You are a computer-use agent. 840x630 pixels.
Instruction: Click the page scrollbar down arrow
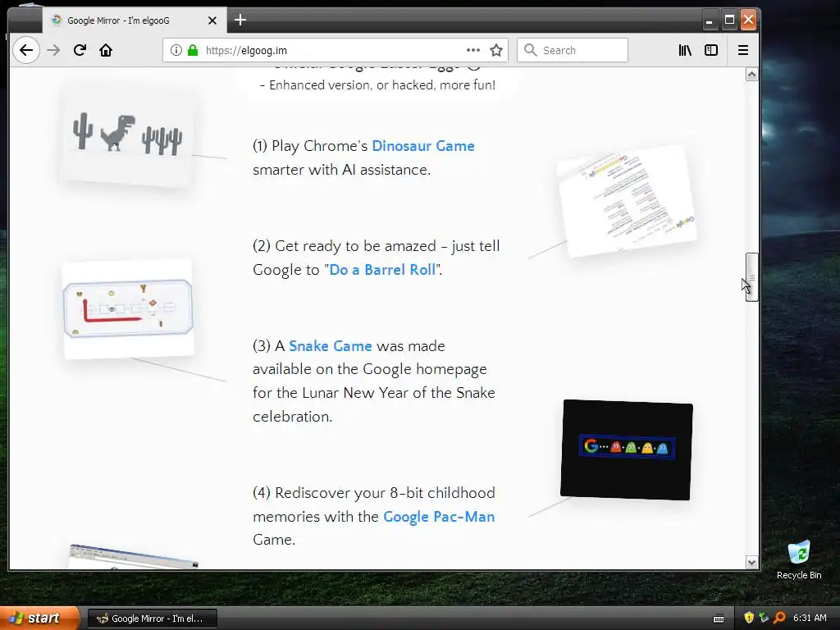click(x=751, y=563)
